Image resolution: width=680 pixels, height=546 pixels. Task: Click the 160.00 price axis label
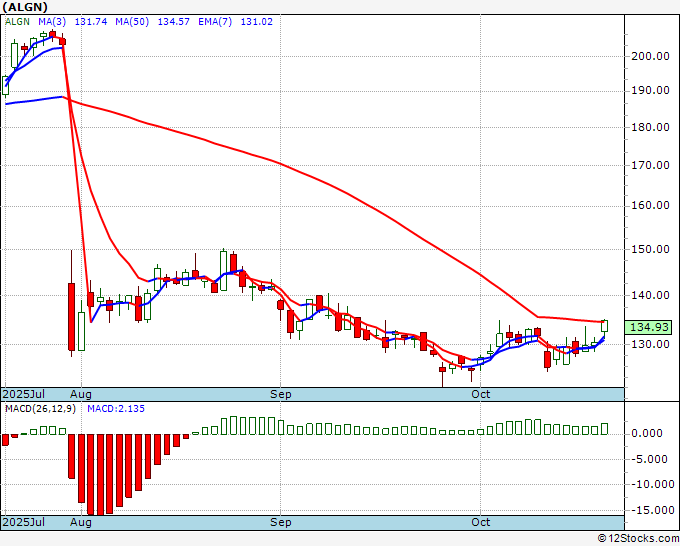(x=651, y=206)
